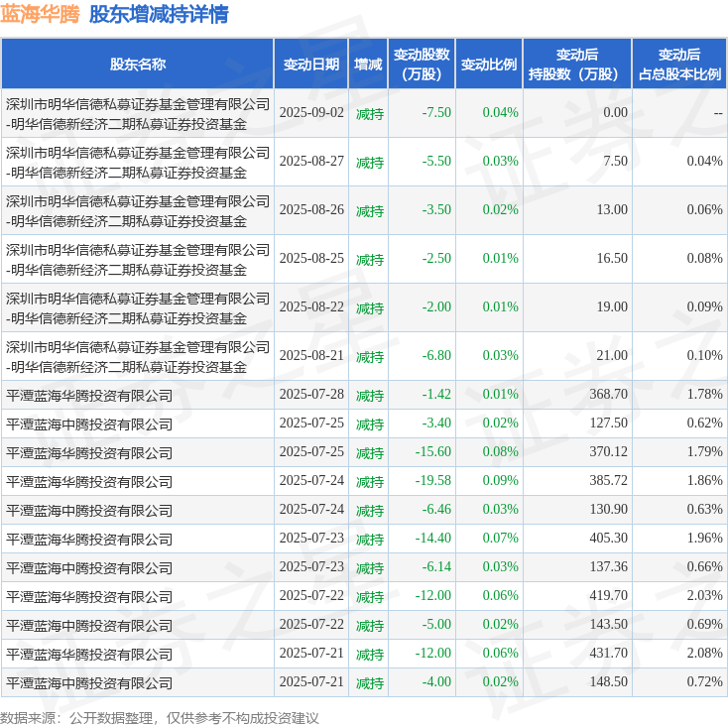Click the 2.03% total share ratio cell
728x727 pixels.
[704, 596]
